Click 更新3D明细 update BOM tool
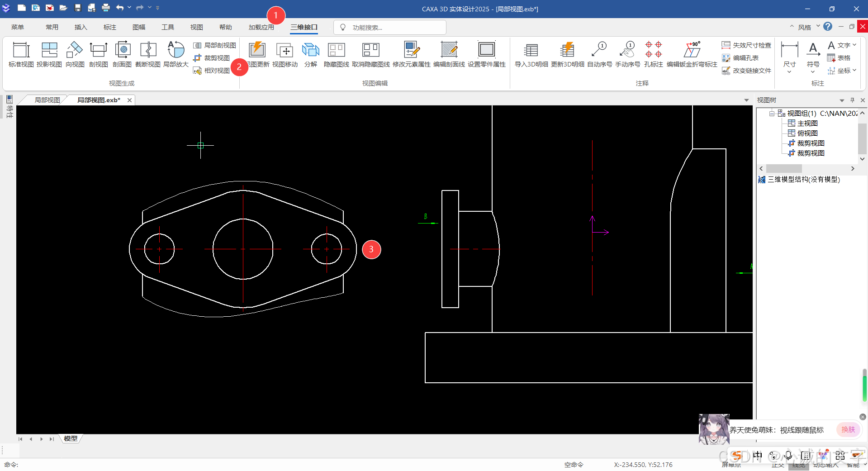The image size is (868, 471). 568,54
